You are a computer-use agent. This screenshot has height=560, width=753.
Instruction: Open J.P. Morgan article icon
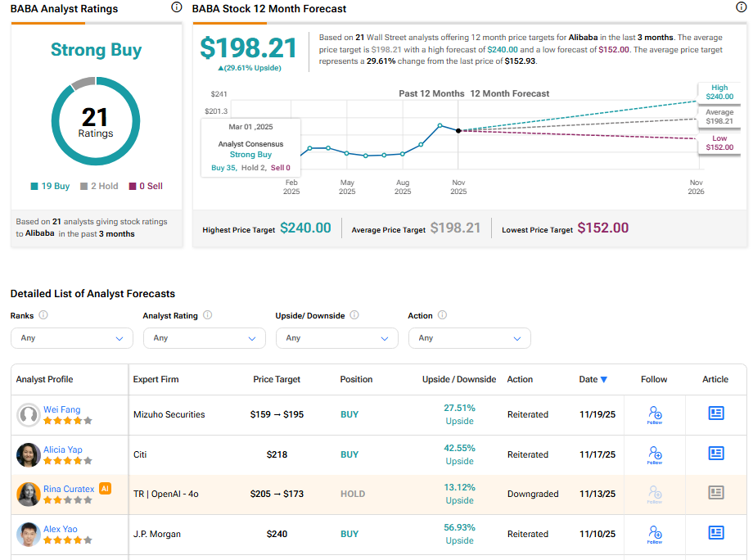[x=715, y=533]
